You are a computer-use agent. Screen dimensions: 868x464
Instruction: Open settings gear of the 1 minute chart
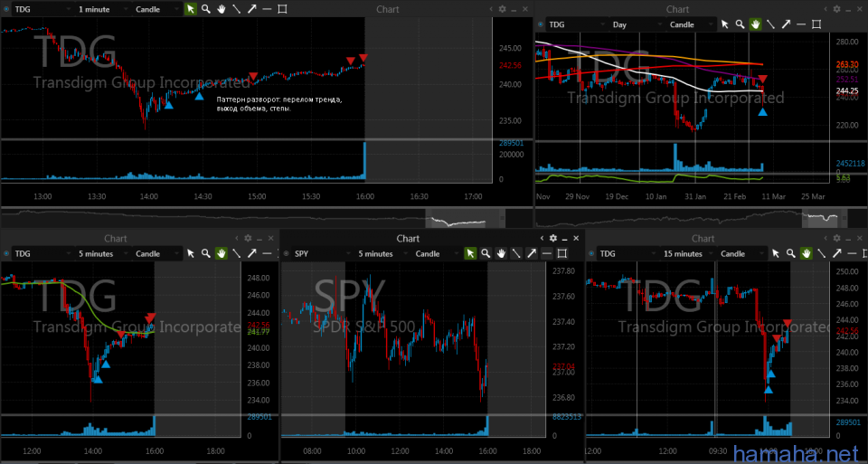[502, 9]
